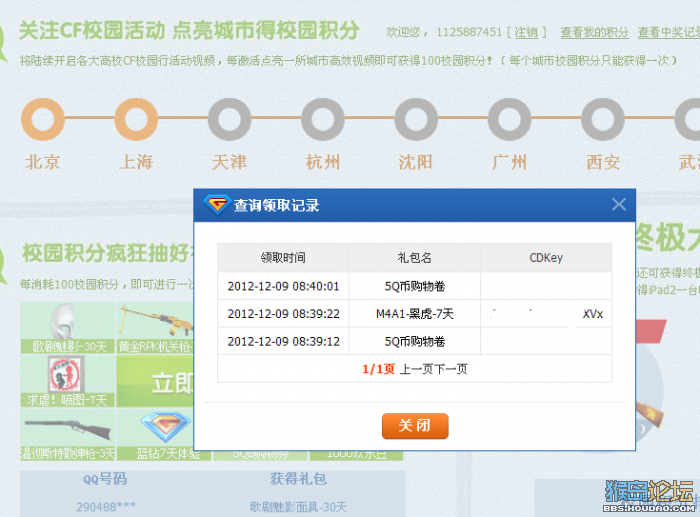The width and height of the screenshot is (700, 517).
Task: Select the 广州 city label
Action: pyautogui.click(x=509, y=162)
